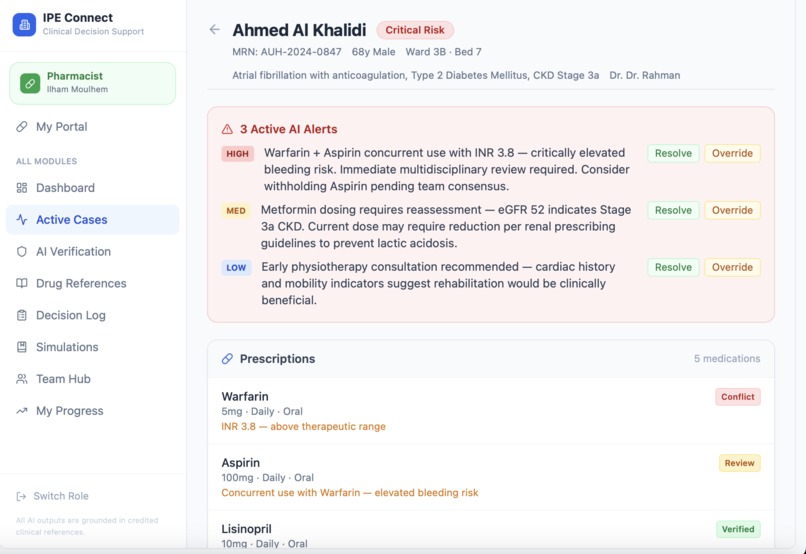Click '5mg · Daily · Oral' under Warfarin

pos(262,412)
